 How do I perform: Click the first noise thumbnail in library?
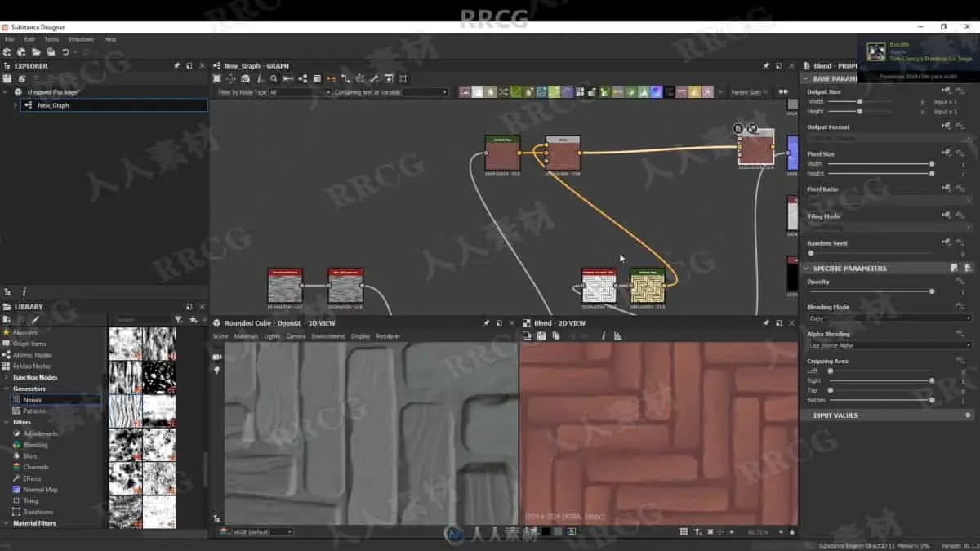click(x=126, y=343)
